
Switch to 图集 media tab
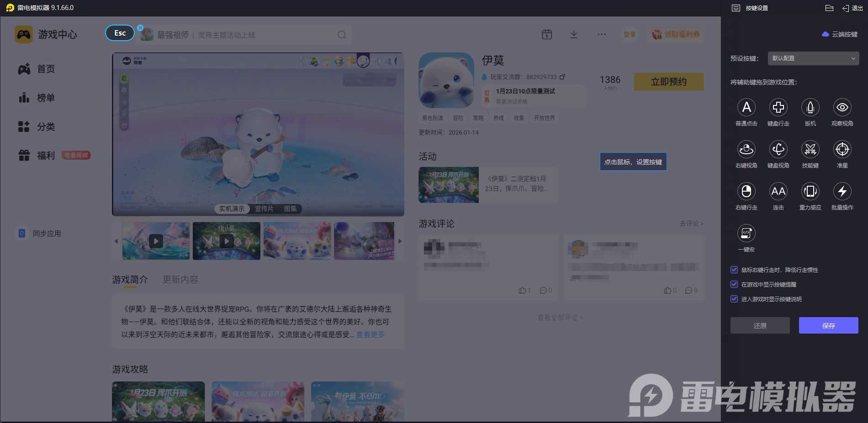290,209
